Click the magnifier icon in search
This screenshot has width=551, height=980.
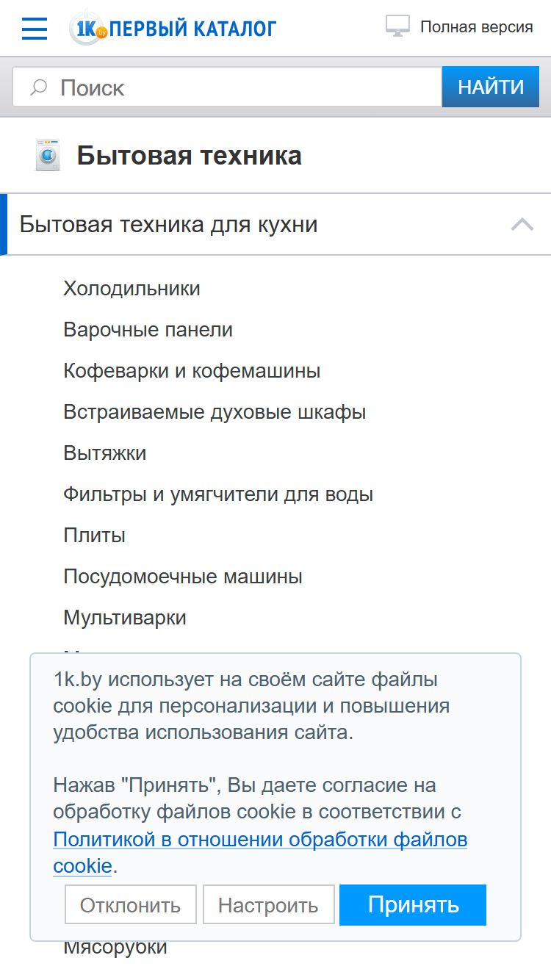tap(38, 87)
